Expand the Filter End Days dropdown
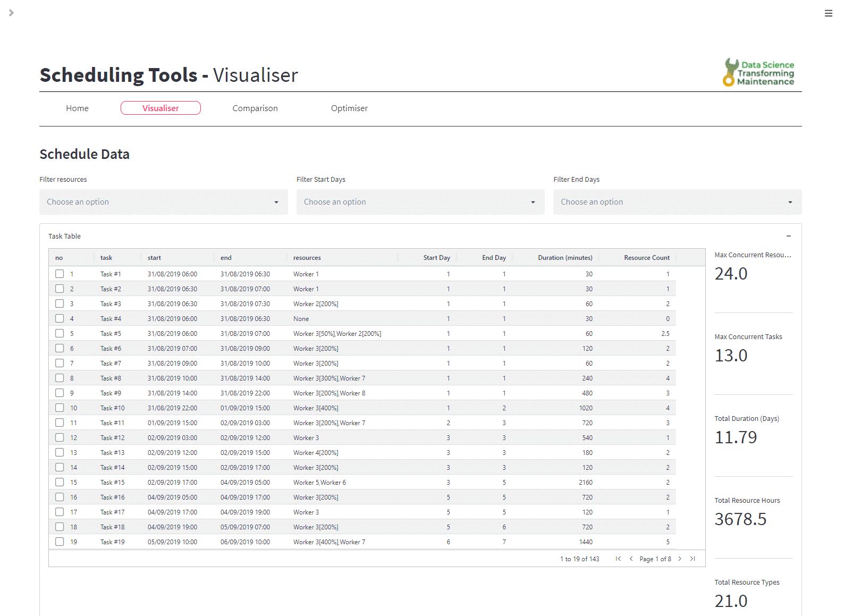 pos(677,202)
